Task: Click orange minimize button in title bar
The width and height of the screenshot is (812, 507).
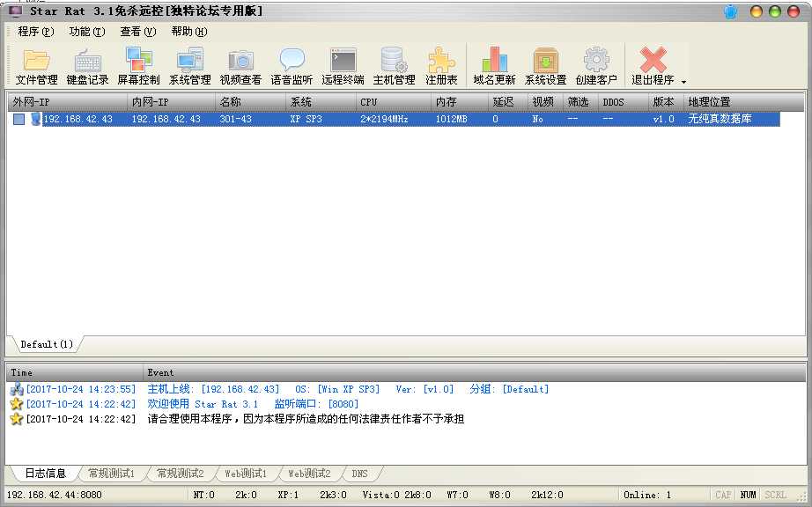Action: pos(757,11)
